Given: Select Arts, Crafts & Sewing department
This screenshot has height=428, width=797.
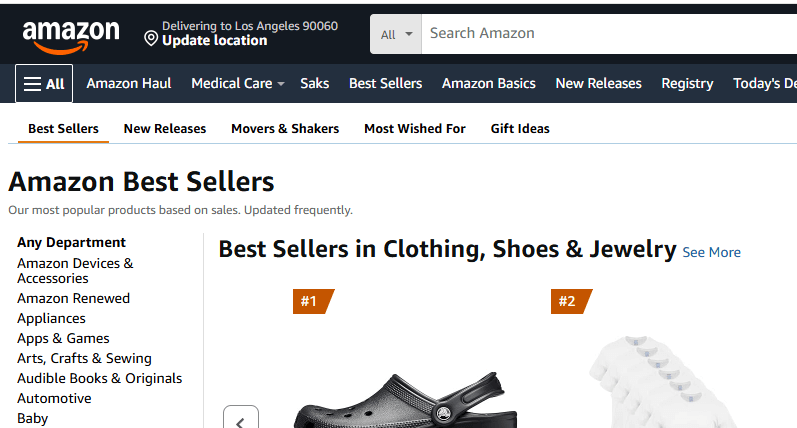Looking at the screenshot, I should 84,358.
